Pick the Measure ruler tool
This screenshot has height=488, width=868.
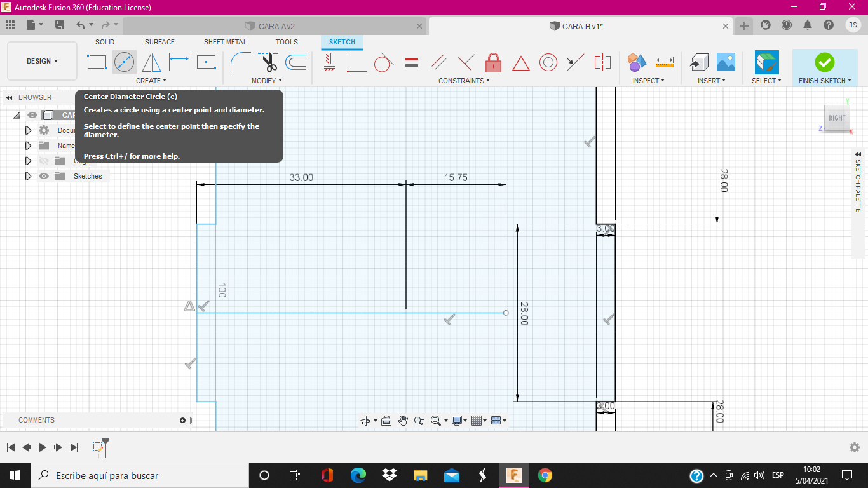(664, 62)
